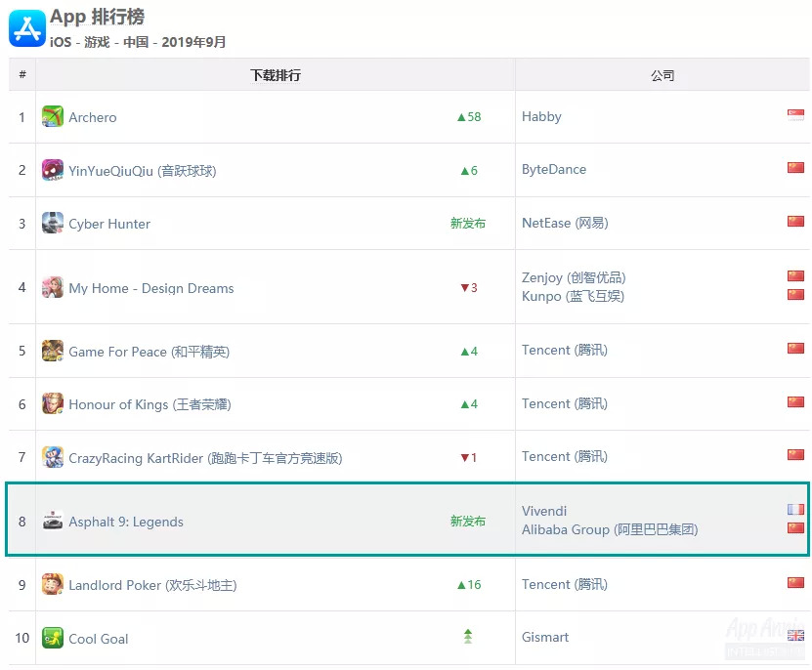Screen dimensions: 812x670
Task: Open the Asphalt 9: Legends link
Action: pos(126,522)
